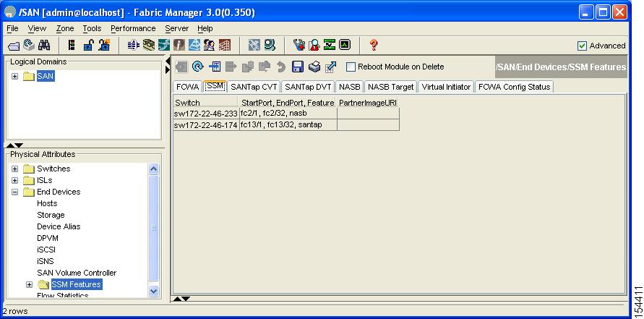This screenshot has width=644, height=319.
Task: Click the green connectivity check icon
Action: pyautogui.click(x=330, y=45)
